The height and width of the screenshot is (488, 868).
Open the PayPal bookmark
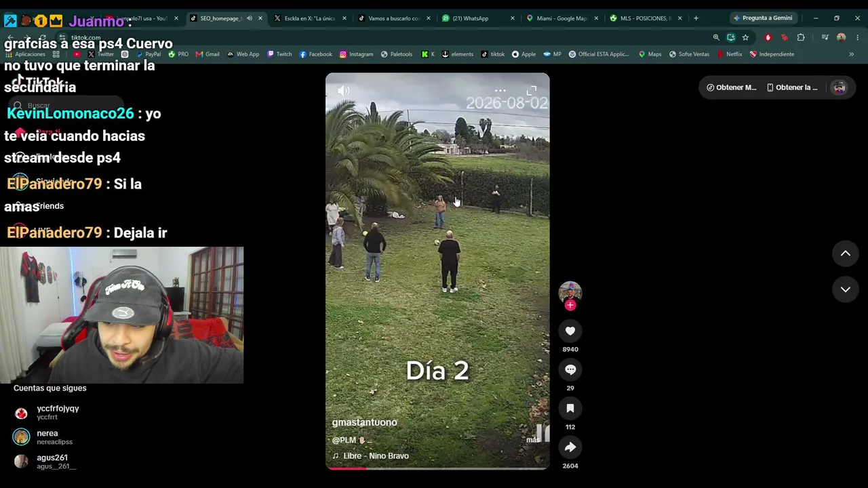tap(148, 54)
